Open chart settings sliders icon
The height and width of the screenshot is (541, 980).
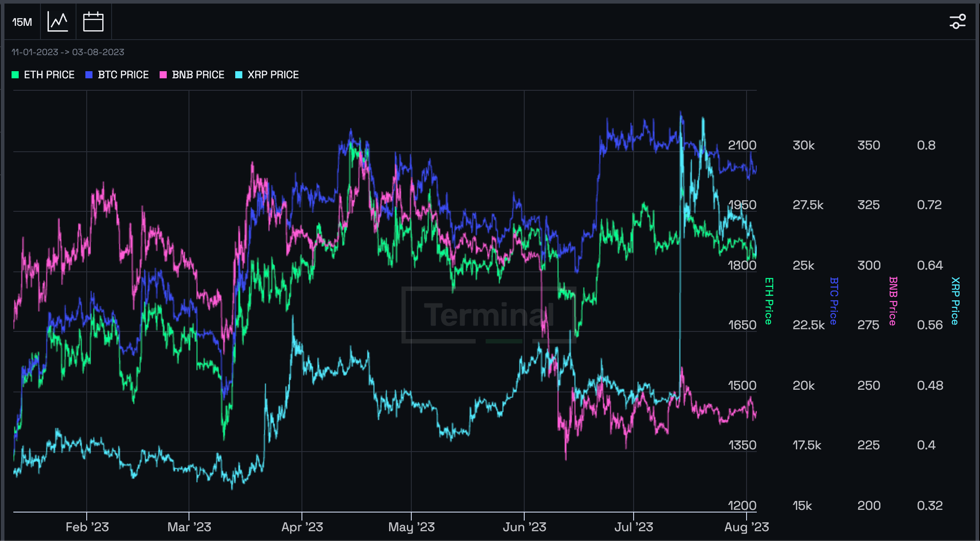(x=957, y=21)
